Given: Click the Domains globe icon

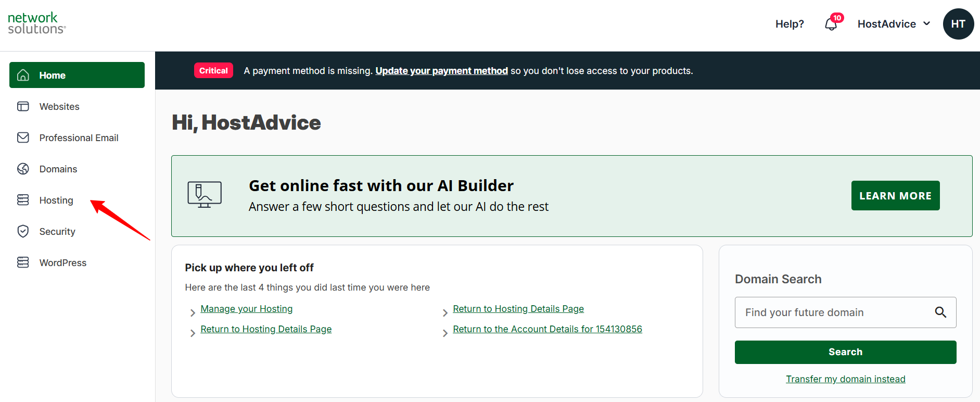Looking at the screenshot, I should tap(23, 169).
